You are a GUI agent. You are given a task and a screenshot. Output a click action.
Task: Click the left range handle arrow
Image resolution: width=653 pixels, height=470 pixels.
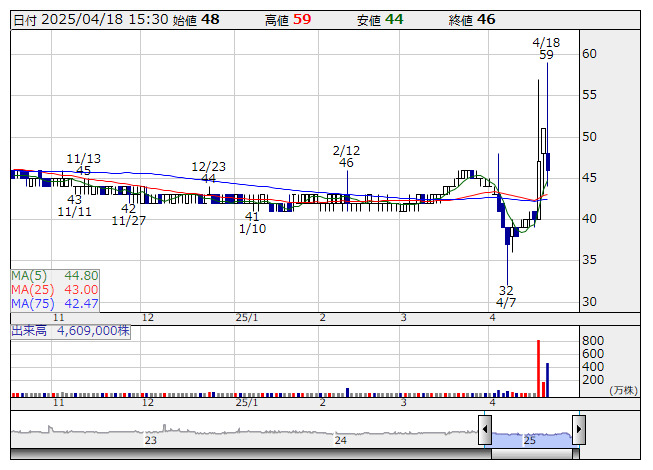pos(485,429)
